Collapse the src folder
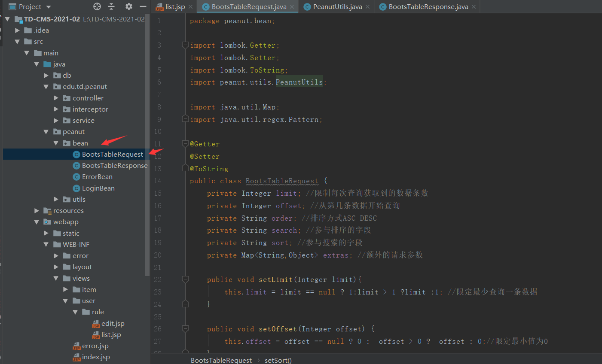This screenshot has width=602, height=364. tap(17, 42)
